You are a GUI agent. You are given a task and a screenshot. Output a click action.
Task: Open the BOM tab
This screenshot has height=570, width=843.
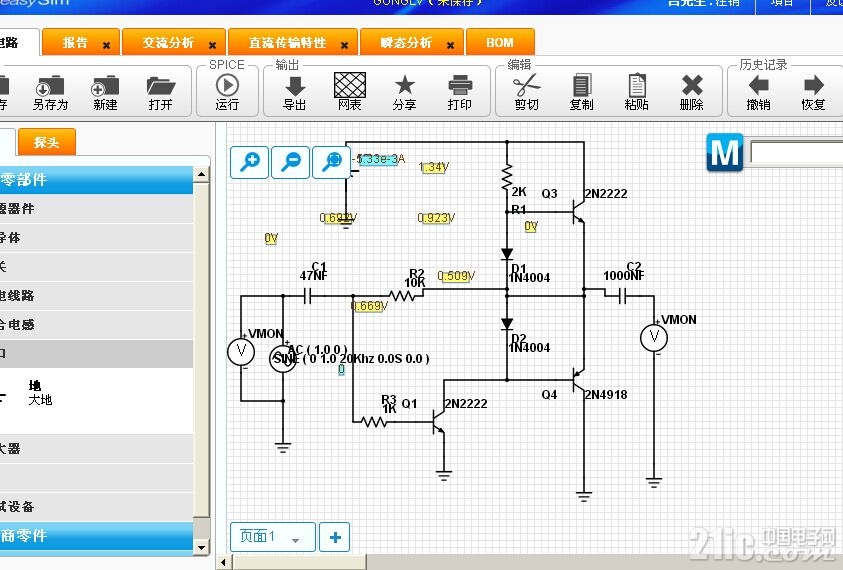(500, 42)
